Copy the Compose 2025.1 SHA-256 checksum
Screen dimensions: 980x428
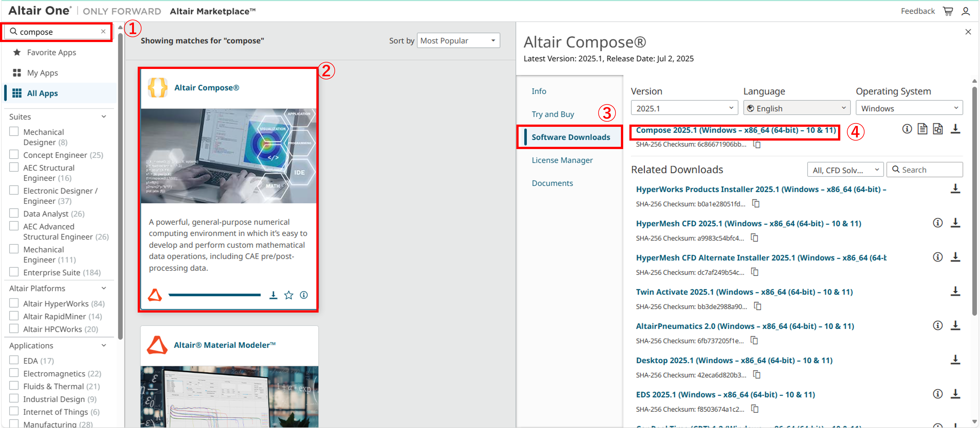(x=757, y=145)
